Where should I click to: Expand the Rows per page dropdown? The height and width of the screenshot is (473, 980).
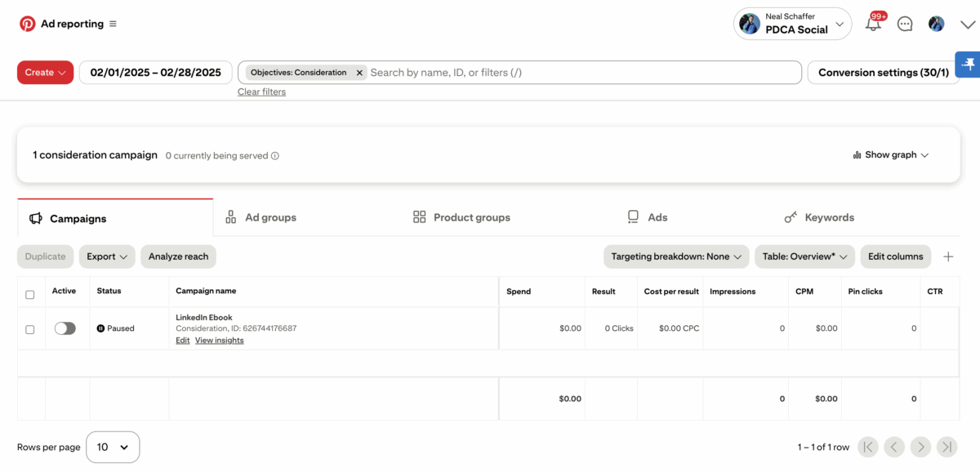[113, 447]
